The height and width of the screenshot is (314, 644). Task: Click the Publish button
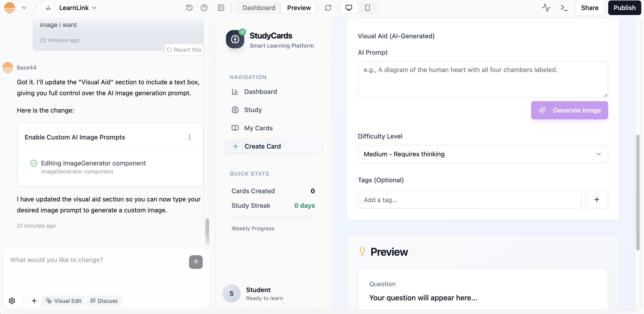624,8
